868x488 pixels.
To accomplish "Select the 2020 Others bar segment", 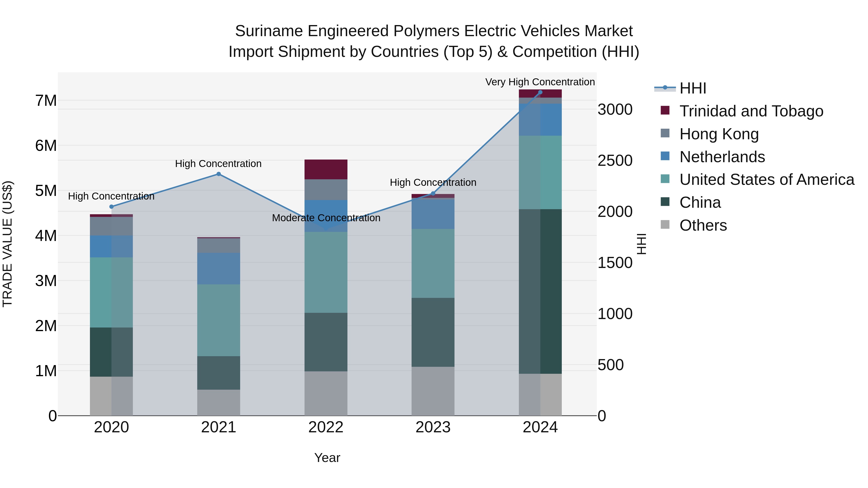I will pyautogui.click(x=111, y=396).
